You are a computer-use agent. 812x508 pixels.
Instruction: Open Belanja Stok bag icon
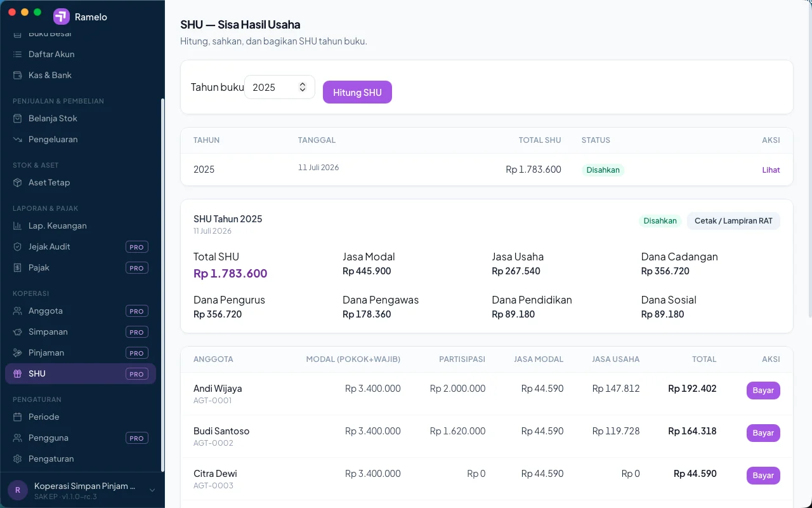coord(18,118)
